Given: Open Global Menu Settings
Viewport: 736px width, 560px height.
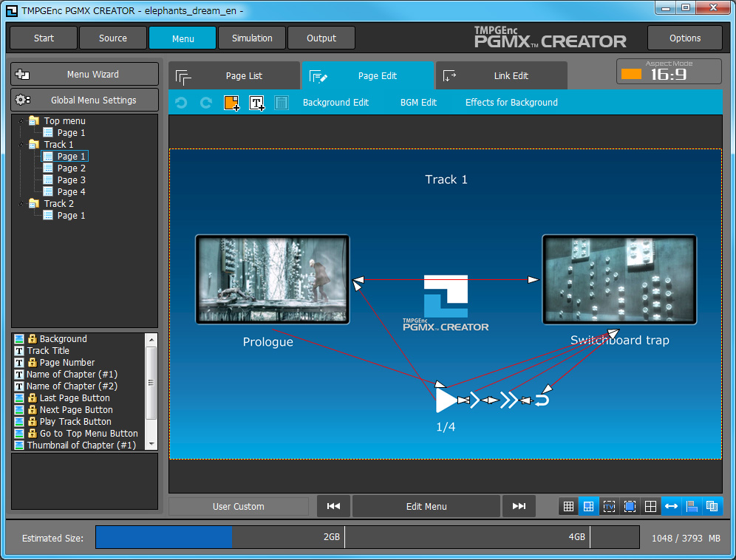Looking at the screenshot, I should (84, 100).
